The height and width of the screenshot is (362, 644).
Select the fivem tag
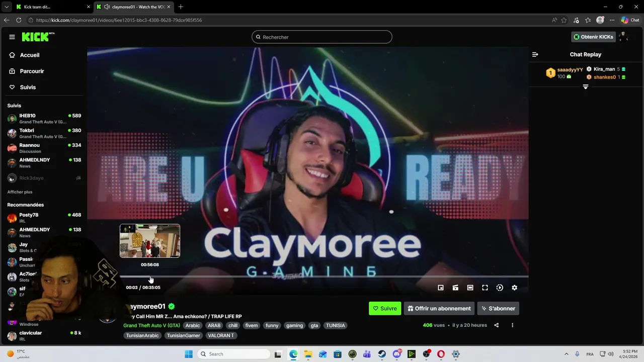pos(252,326)
